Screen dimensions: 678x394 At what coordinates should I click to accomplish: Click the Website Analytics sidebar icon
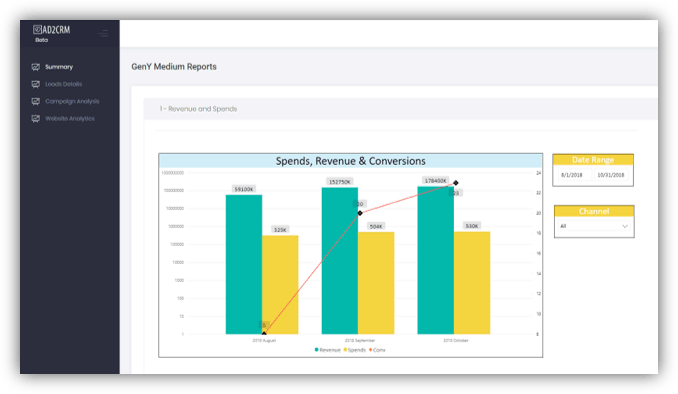35,119
